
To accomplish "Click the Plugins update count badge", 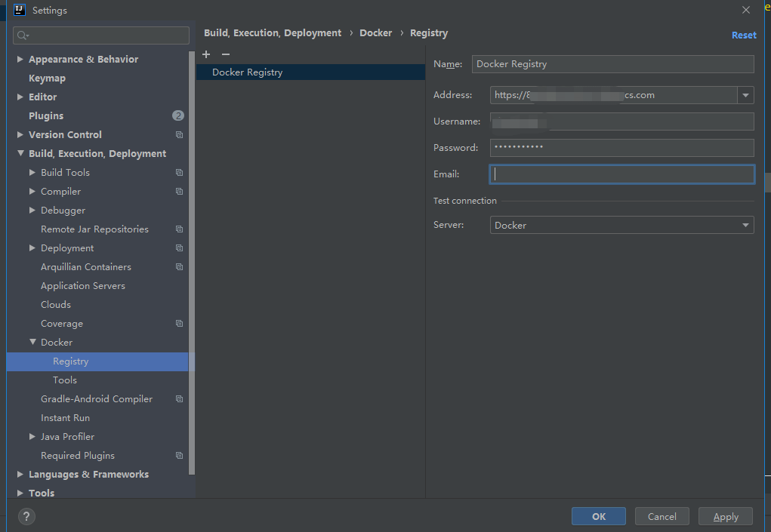I will (178, 115).
